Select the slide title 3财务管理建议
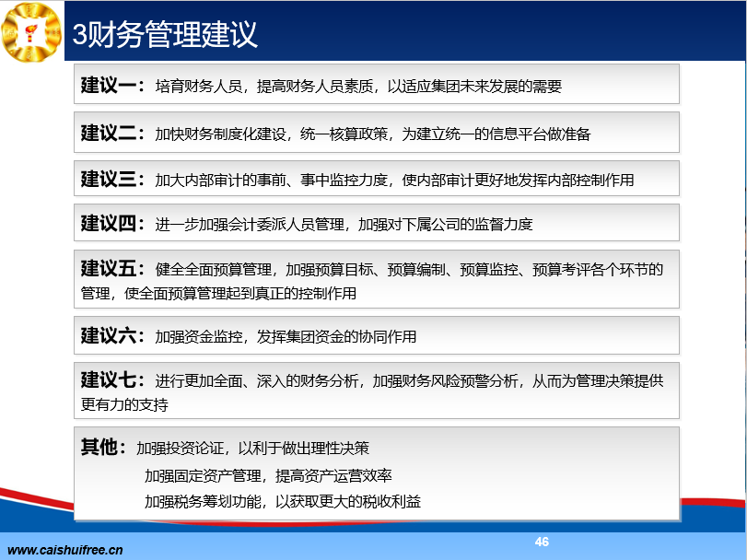This screenshot has width=747, height=560. [165, 34]
